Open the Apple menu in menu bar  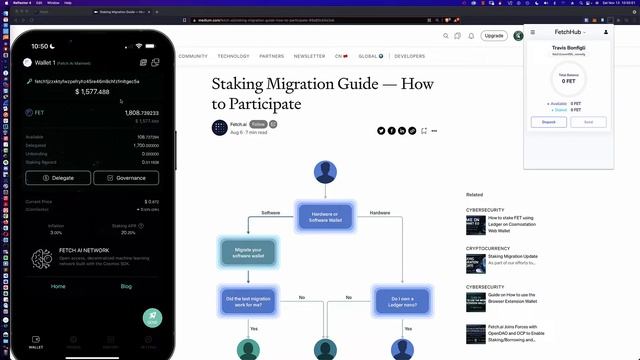pos(6,2)
